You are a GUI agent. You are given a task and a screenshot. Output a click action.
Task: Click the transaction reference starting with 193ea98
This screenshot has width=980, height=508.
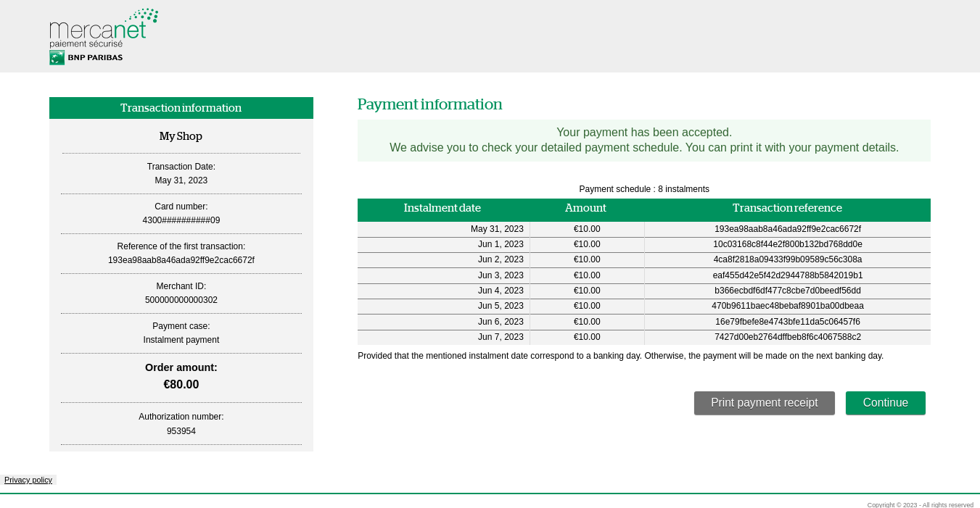[787, 229]
